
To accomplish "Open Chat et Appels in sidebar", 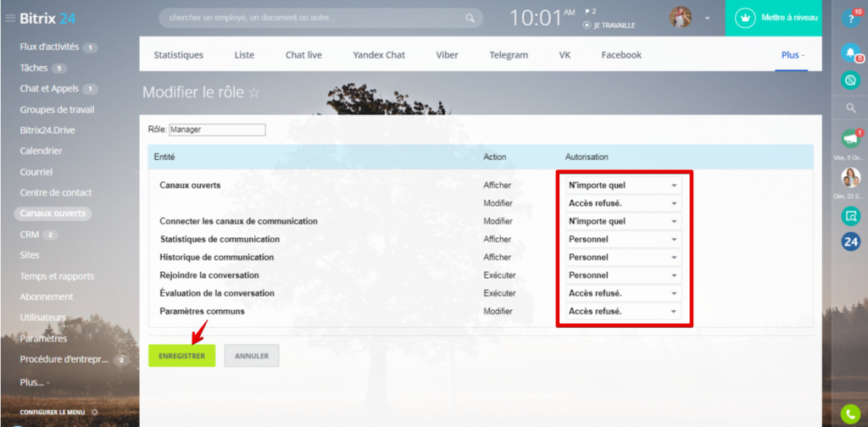I will [49, 88].
